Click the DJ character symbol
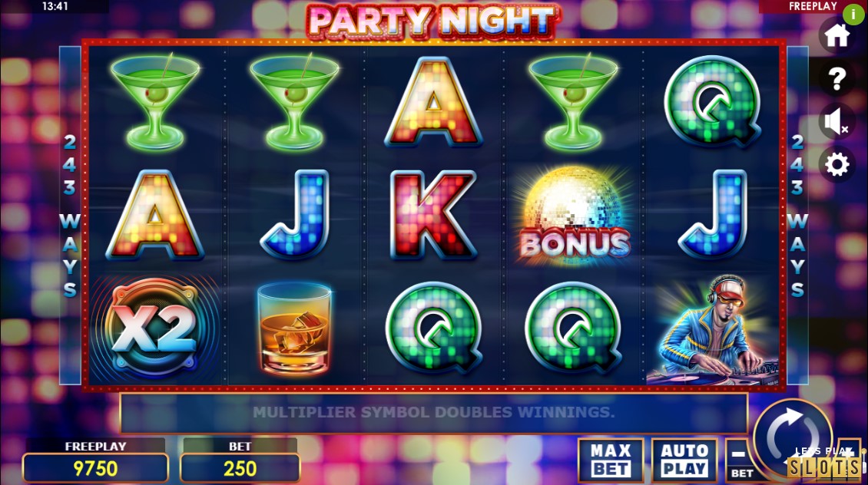Viewport: 868px width, 485px height. 714,330
